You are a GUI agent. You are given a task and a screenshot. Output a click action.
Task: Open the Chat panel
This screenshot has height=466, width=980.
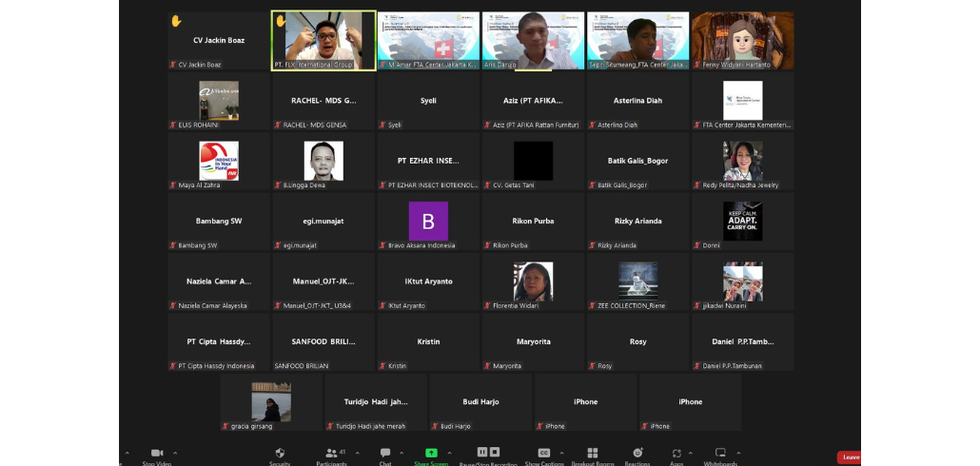pos(384,454)
